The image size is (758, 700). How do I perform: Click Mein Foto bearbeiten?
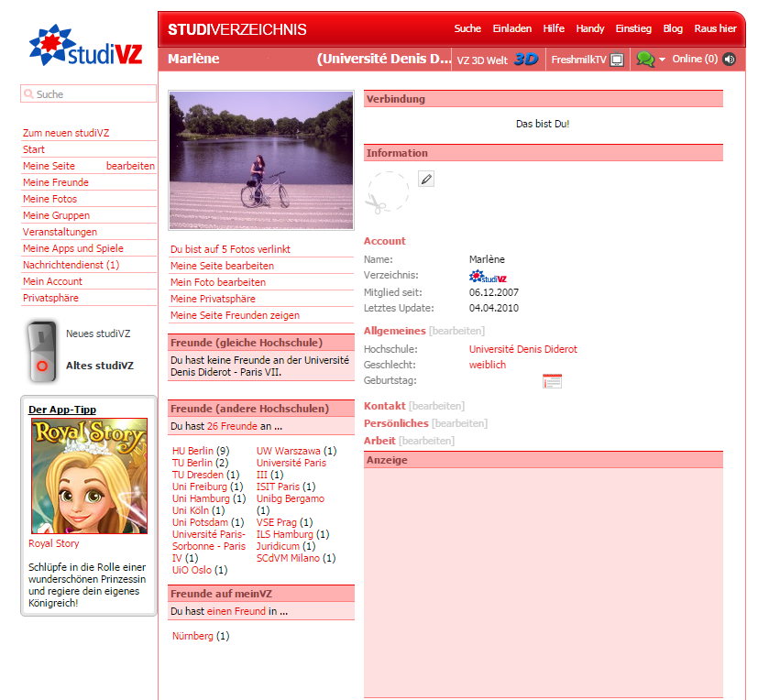tap(218, 281)
